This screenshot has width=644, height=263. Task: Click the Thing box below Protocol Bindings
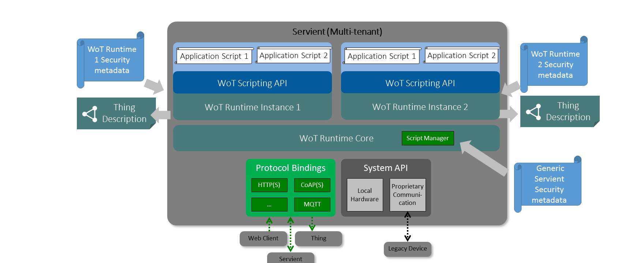(x=318, y=238)
